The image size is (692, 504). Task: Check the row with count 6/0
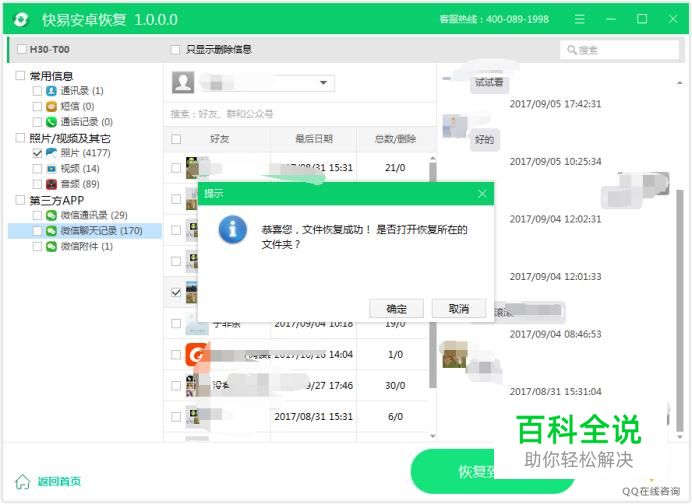click(x=176, y=417)
